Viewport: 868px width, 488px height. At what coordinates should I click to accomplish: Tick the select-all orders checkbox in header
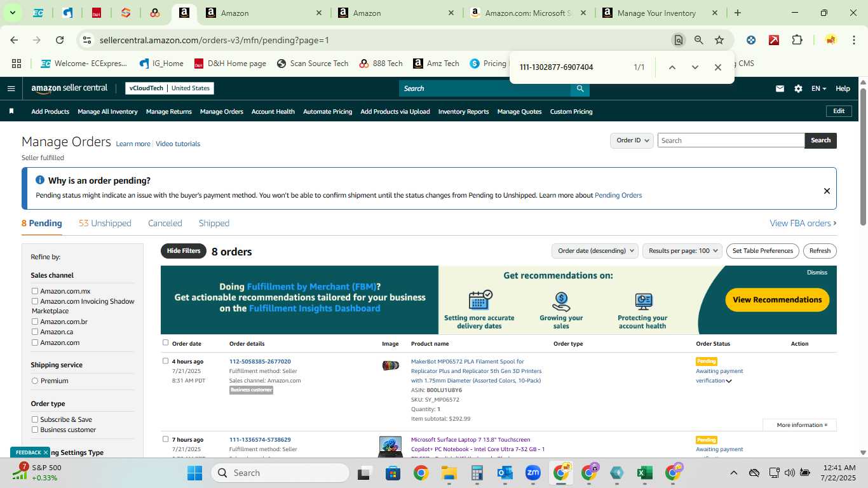click(165, 342)
